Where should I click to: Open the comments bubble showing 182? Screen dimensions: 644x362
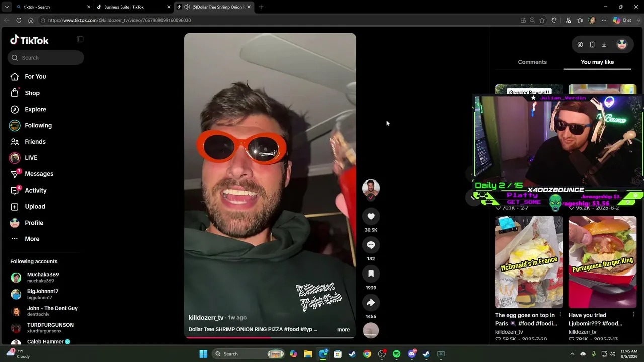tap(371, 245)
